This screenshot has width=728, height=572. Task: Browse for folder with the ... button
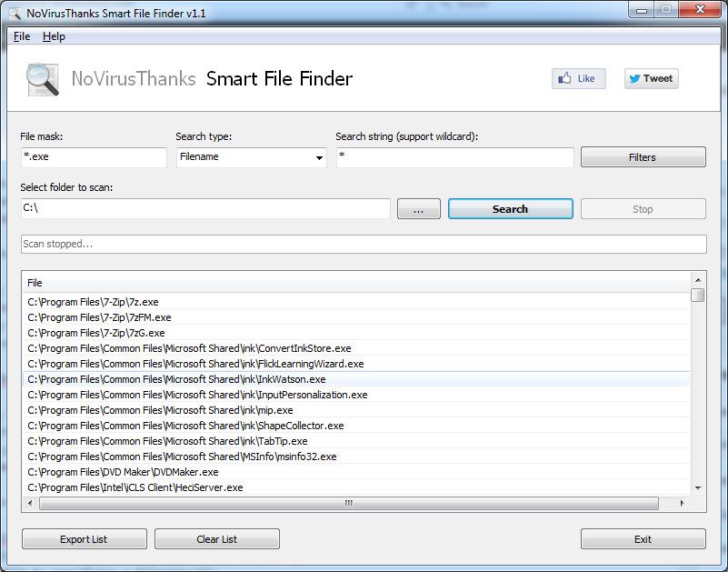pyautogui.click(x=419, y=208)
